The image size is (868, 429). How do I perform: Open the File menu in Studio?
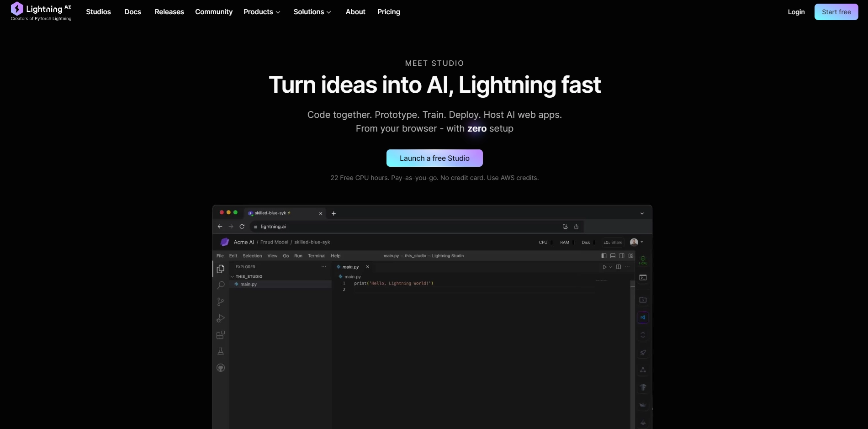[x=220, y=256]
